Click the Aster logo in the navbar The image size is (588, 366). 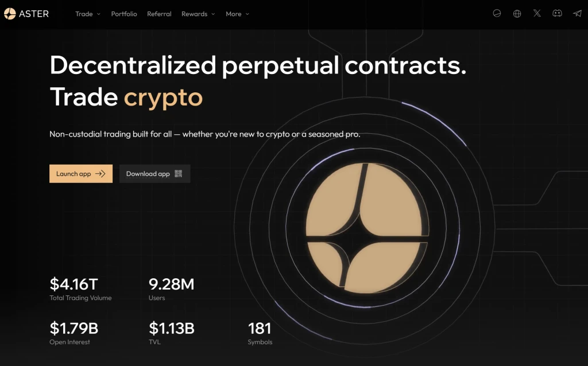28,14
